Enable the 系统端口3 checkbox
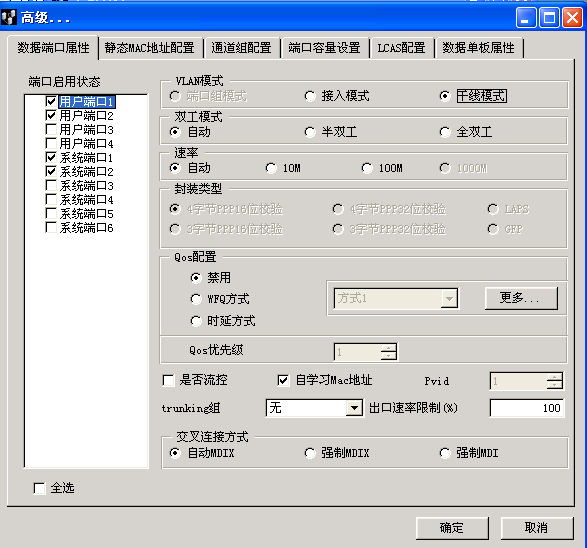 (51, 186)
